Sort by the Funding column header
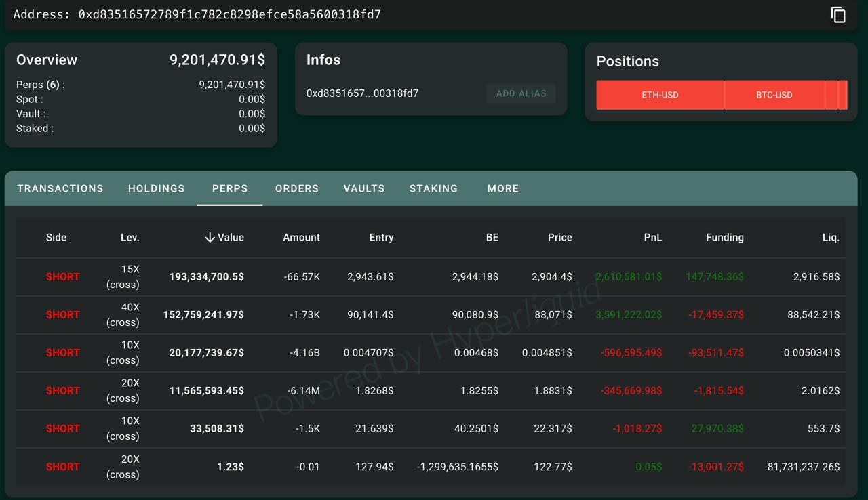This screenshot has width=868, height=500. [x=724, y=238]
